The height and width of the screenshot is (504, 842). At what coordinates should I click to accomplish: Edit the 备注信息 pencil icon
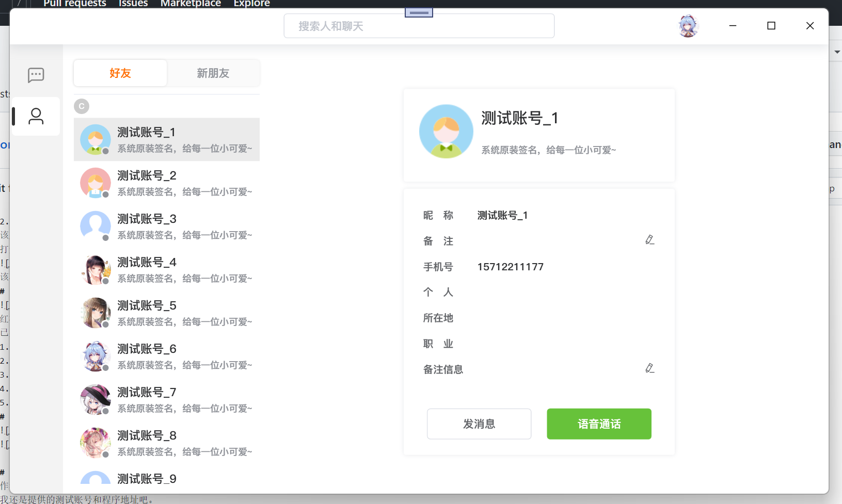pyautogui.click(x=650, y=368)
